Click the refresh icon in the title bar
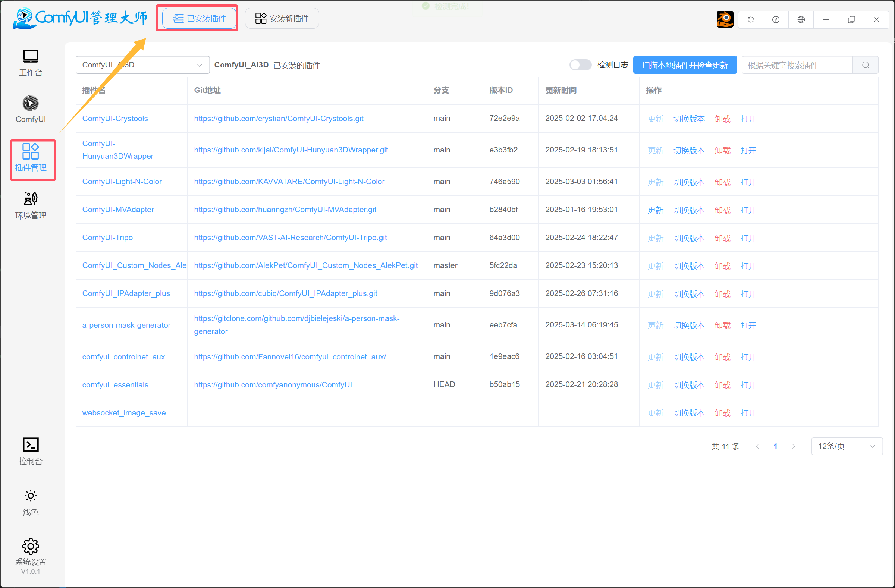 [x=751, y=19]
